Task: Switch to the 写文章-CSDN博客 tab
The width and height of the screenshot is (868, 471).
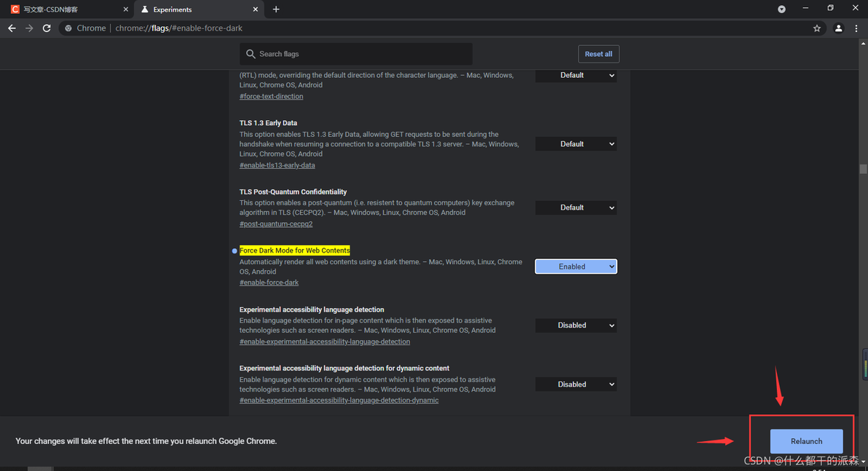Action: 69,9
